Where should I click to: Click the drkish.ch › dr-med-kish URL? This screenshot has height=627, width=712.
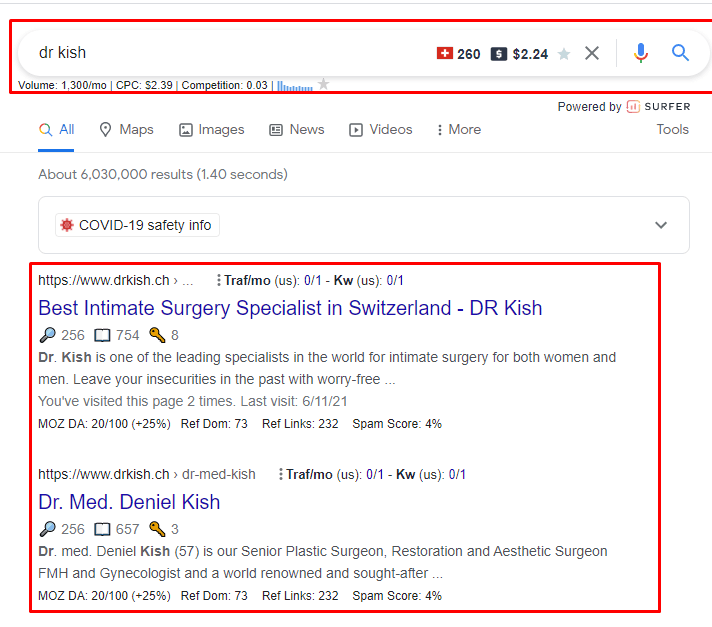point(147,474)
